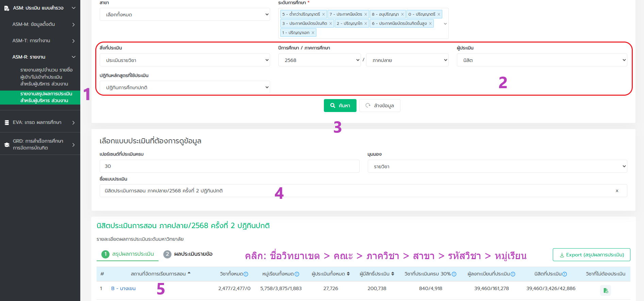This screenshot has height=301, width=644.
Task: Remove the "0 - ปริญญาตรี" education level tag
Action: tap(439, 14)
